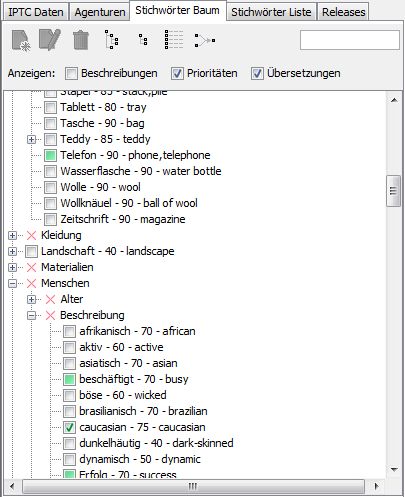Check the afrikanisch keyword box

(69, 331)
